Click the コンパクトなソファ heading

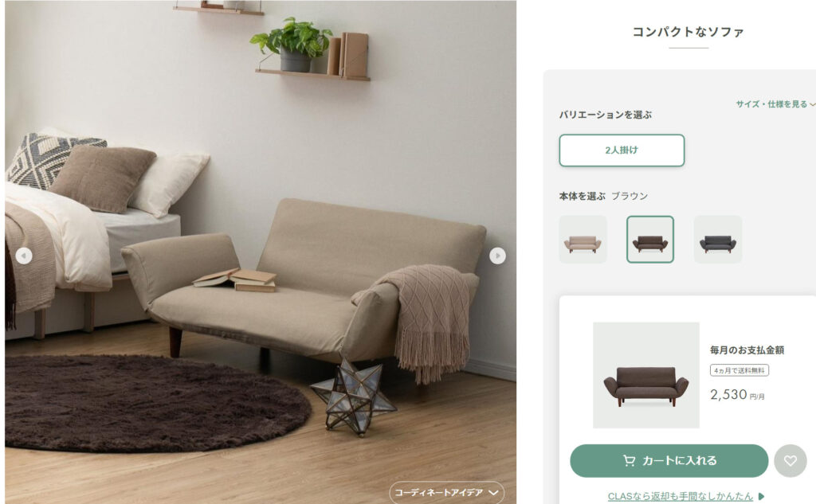coord(688,32)
